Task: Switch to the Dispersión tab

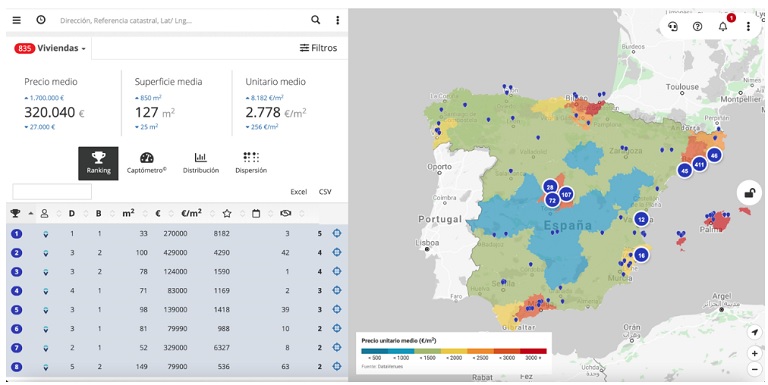Action: 251,163
